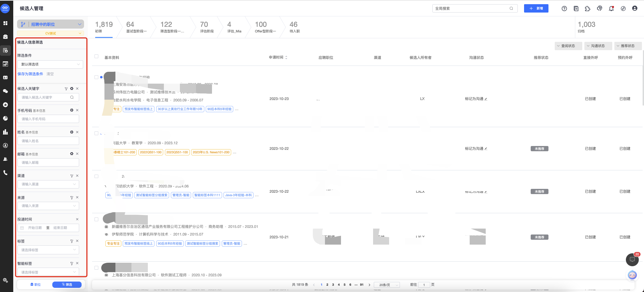
Task: Open the notification bell
Action: pos(611,8)
